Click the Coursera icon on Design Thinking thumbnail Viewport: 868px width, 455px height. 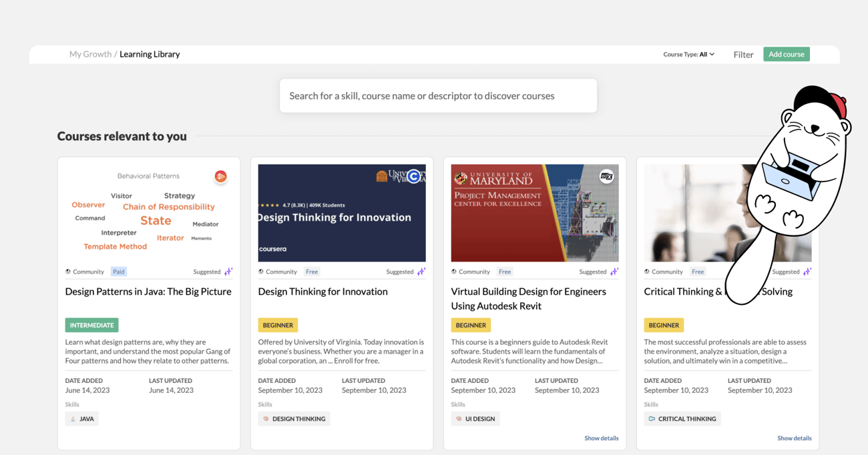pos(413,176)
